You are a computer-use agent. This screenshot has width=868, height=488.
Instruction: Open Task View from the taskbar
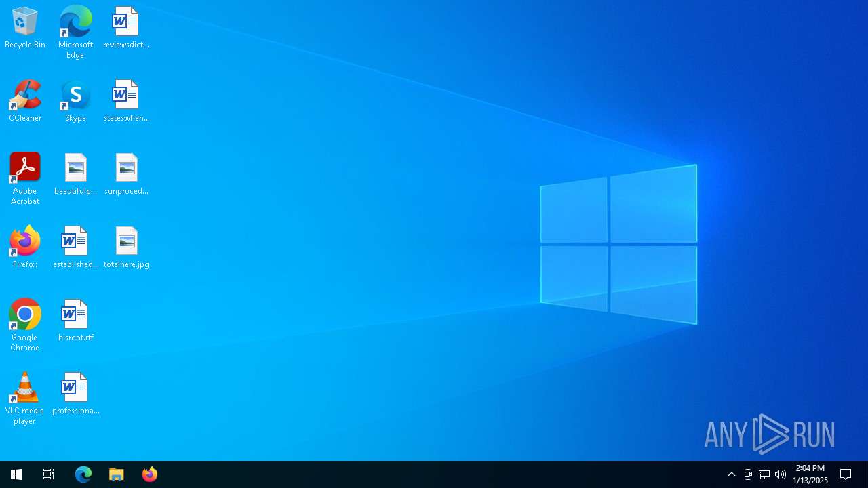pos(49,474)
